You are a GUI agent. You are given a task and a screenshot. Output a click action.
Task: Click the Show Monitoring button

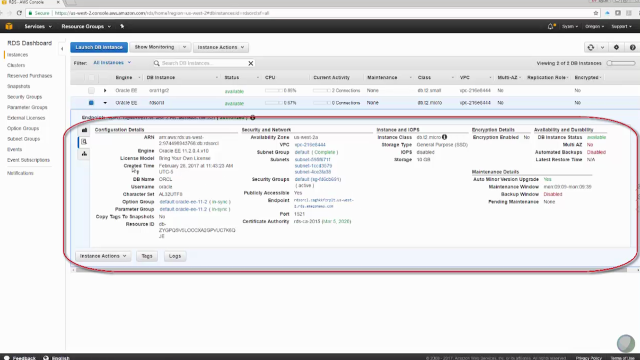tap(155, 47)
